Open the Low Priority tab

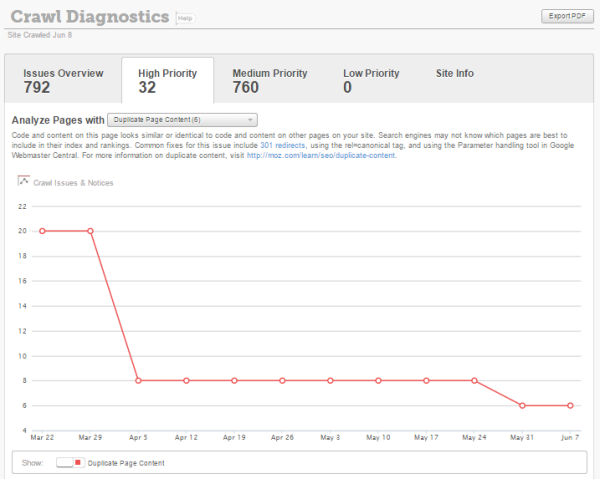(371, 80)
